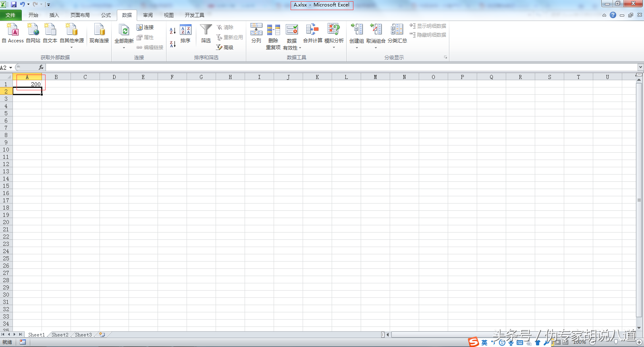Open Group (创建组) dropdown arrow

357,48
